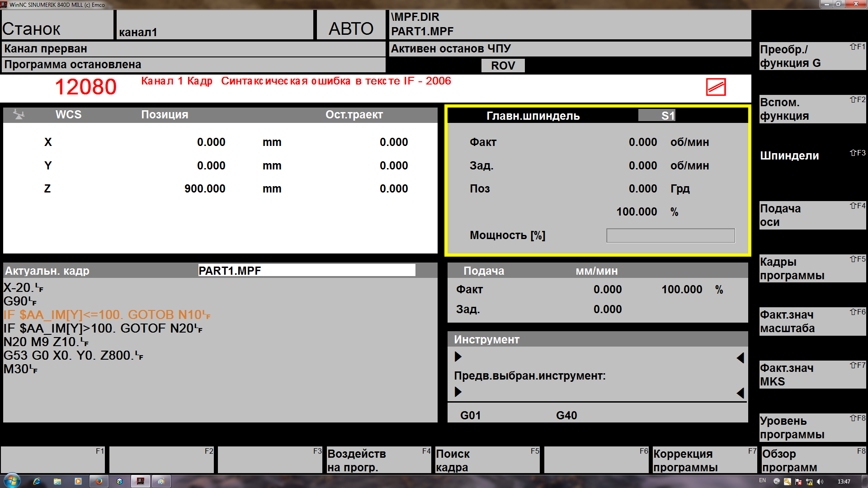
Task: Click the right arrow below Предв.выбран.инструмент
Action: pos(458,392)
